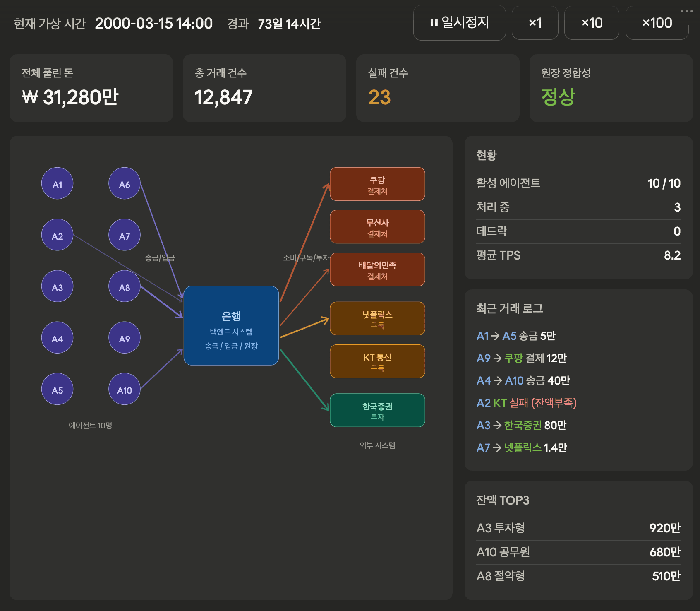700x611 pixels.
Task: Click the 활성 에이전트 row
Action: click(578, 183)
